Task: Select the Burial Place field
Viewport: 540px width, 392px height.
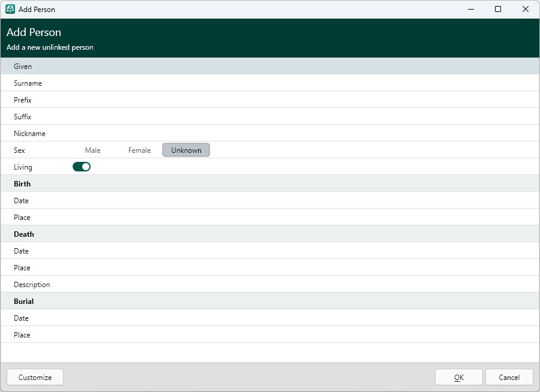Action: point(270,335)
